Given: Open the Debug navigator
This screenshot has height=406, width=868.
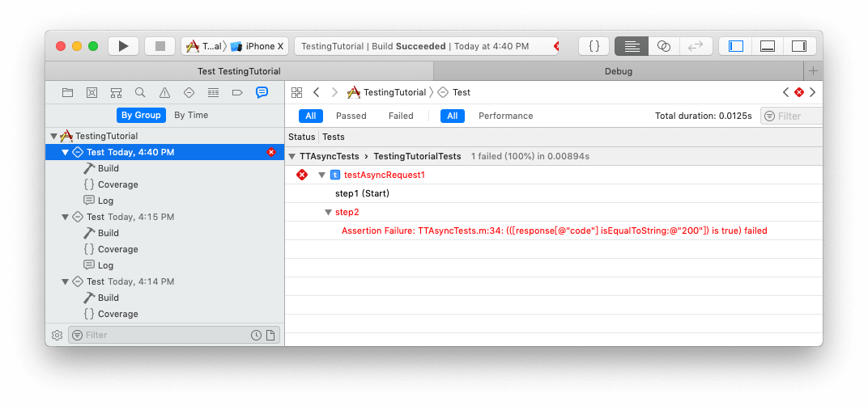Looking at the screenshot, I should 213,93.
